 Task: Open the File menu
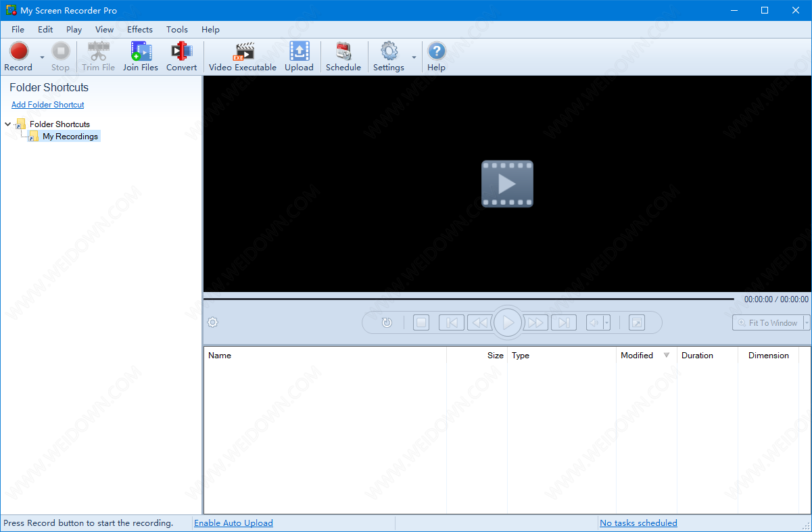(x=18, y=29)
